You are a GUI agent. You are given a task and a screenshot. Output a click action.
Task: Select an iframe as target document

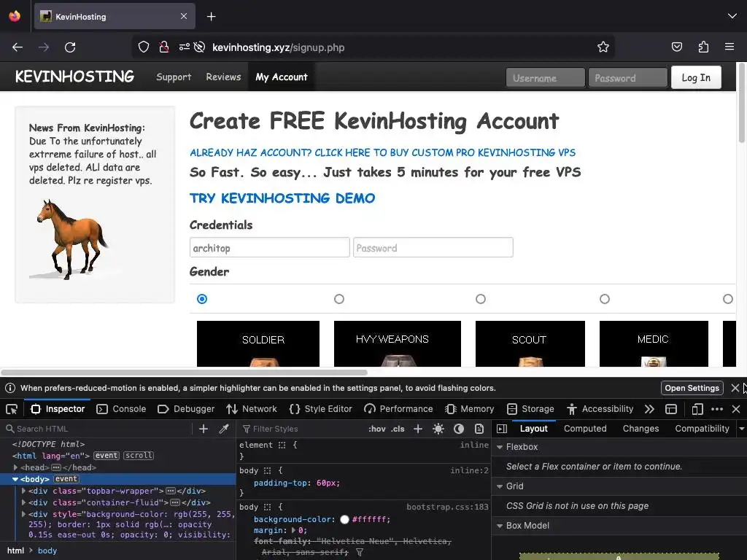pyautogui.click(x=671, y=409)
